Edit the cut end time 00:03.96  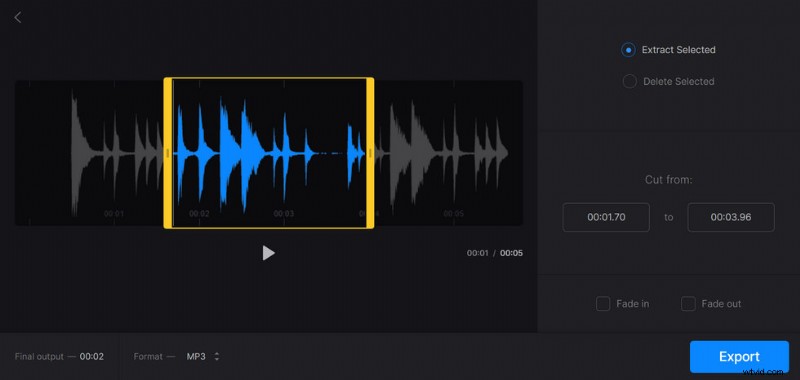point(731,217)
